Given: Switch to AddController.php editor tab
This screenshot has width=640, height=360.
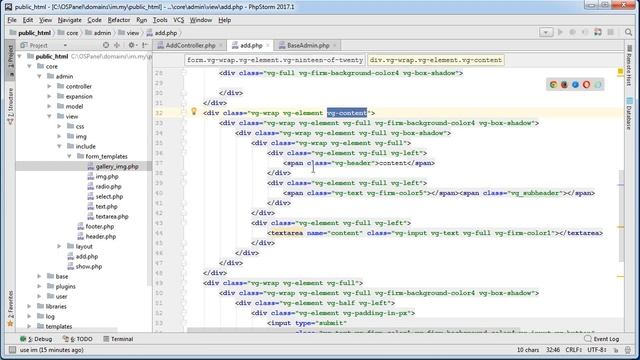Looking at the screenshot, I should pos(190,45).
